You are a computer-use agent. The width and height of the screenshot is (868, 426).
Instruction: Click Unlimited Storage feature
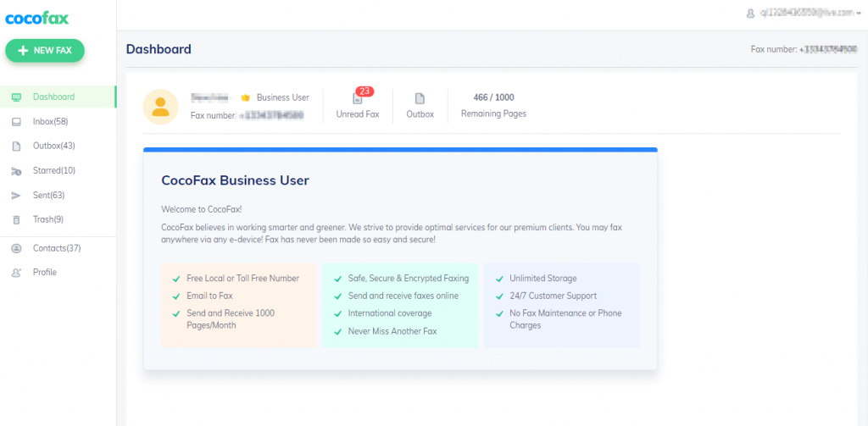543,279
